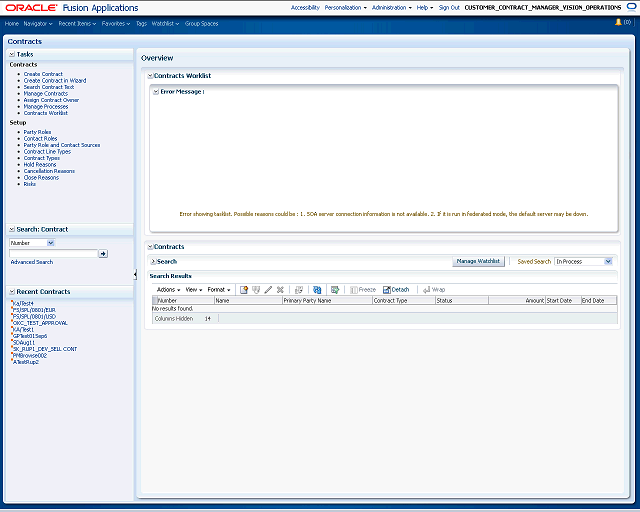
Task: Open the Help menu
Action: [424, 8]
